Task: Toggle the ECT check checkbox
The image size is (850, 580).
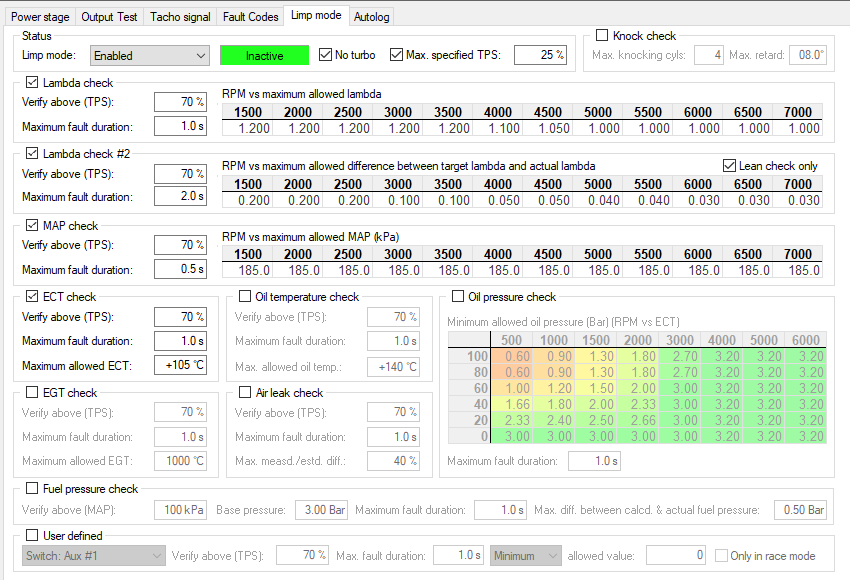Action: coord(32,297)
